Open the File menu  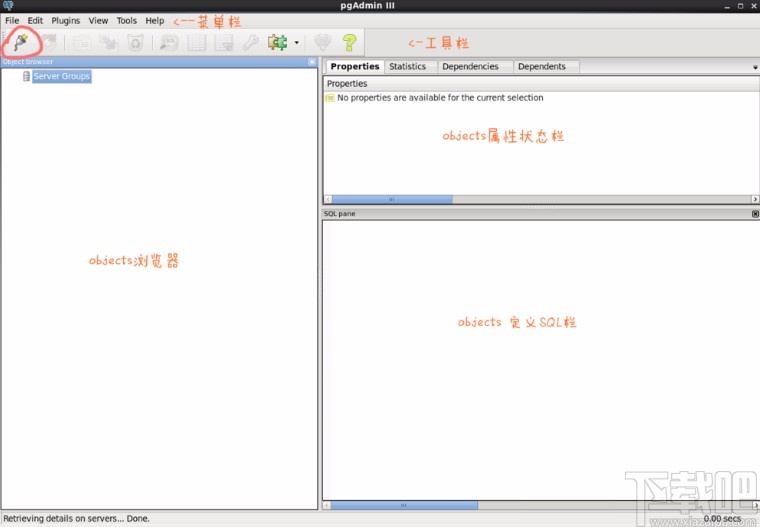point(12,21)
